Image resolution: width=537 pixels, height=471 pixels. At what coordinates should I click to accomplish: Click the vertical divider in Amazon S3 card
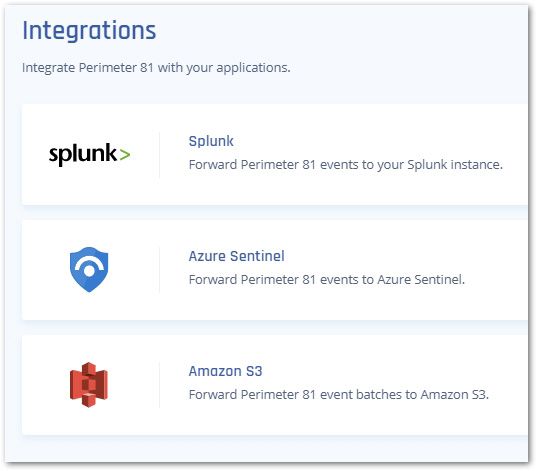coord(159,385)
